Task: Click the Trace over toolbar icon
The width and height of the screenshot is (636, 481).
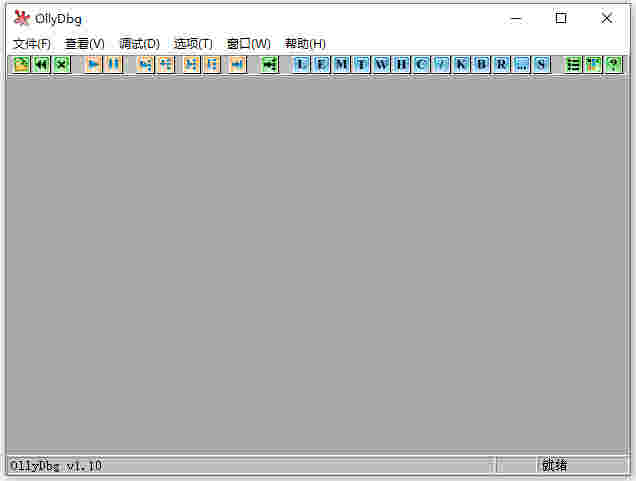Action: tap(212, 64)
